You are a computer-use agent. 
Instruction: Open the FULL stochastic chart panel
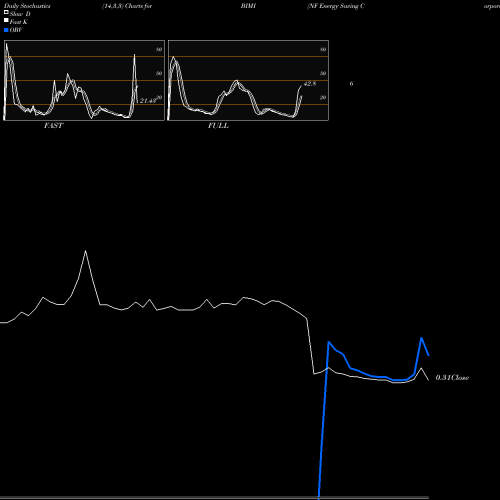pos(248,80)
